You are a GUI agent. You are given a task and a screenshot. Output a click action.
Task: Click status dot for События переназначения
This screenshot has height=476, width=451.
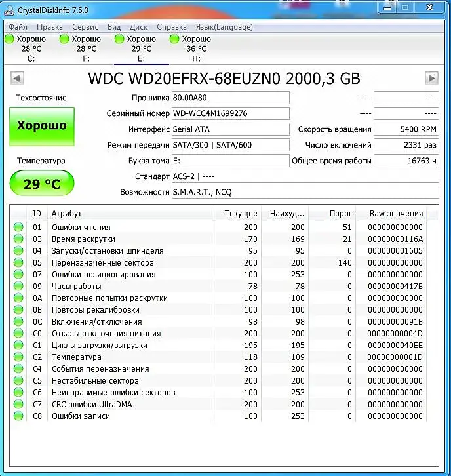(x=18, y=369)
